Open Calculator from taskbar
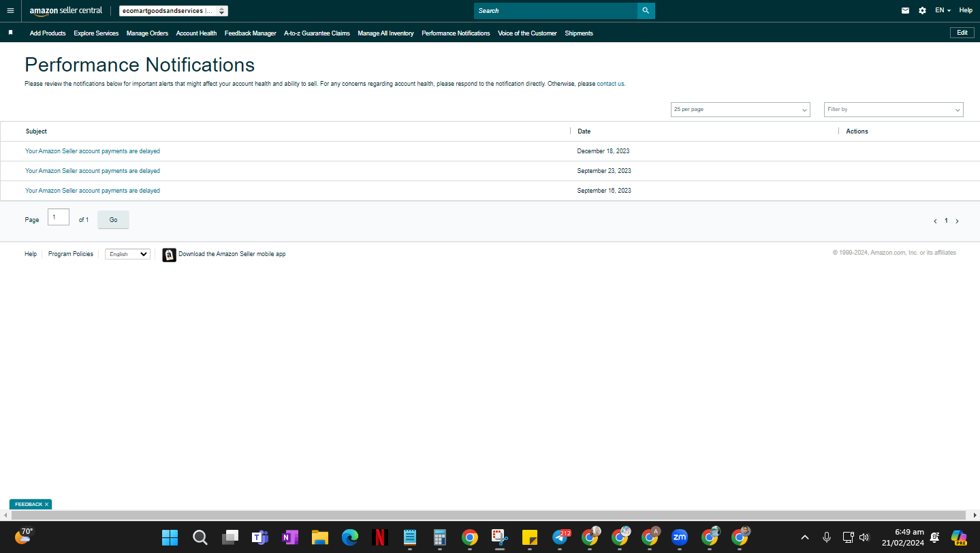 point(439,538)
